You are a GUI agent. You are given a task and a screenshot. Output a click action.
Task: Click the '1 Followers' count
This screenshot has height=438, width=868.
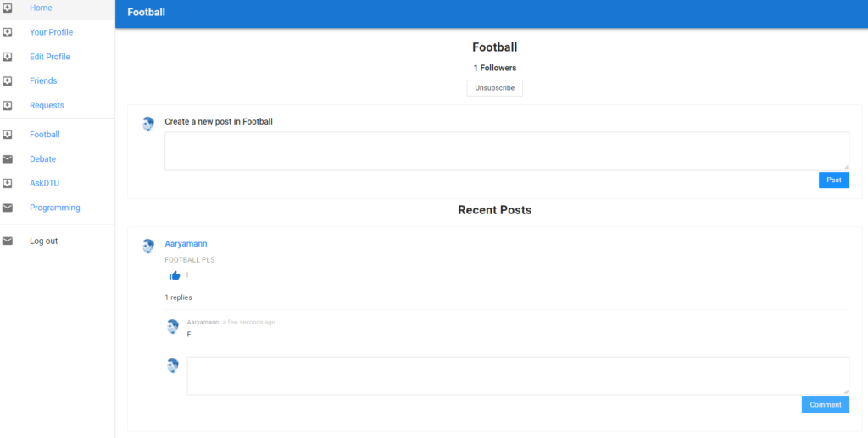tap(495, 68)
